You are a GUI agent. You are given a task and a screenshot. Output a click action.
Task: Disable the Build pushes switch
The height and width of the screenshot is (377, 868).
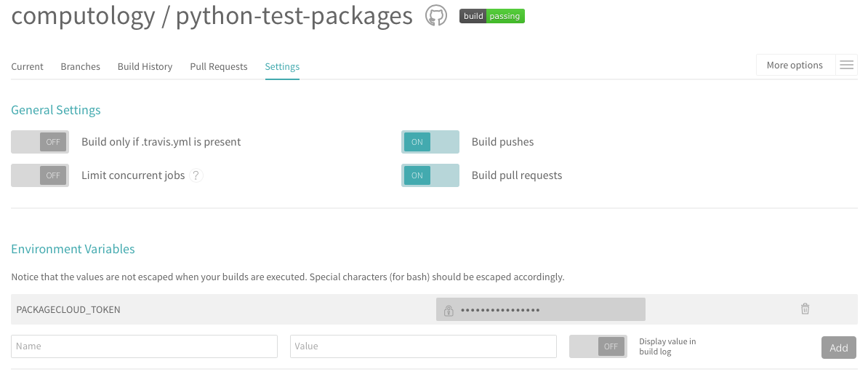click(x=430, y=142)
